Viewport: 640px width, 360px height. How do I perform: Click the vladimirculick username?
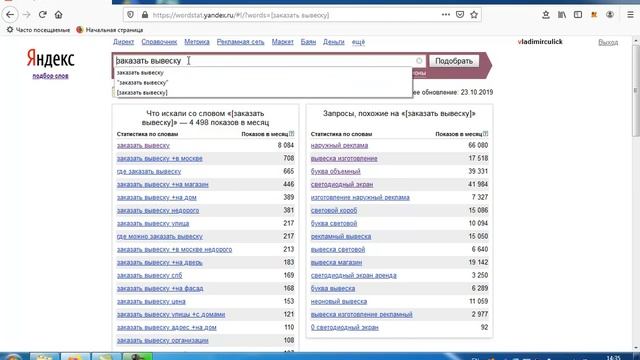540,42
